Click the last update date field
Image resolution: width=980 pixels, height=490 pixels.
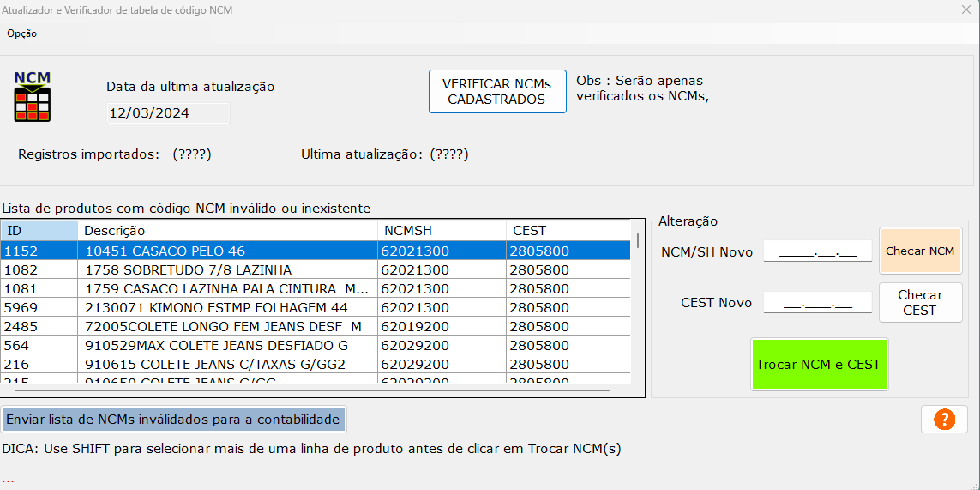coord(168,113)
